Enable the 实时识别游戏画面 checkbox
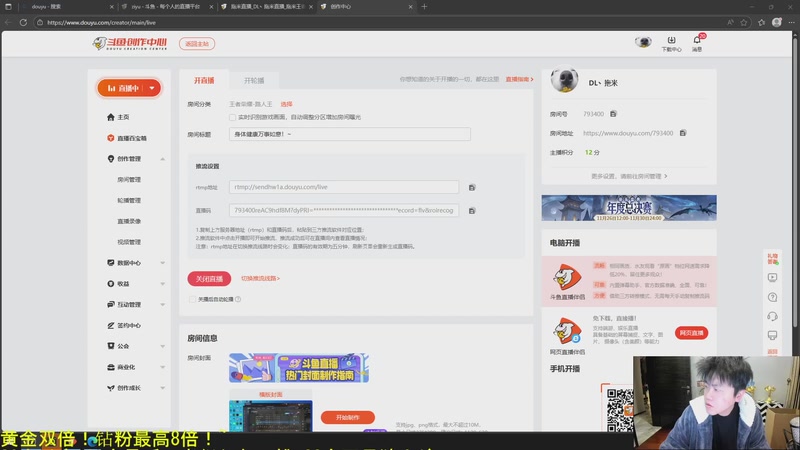 click(232, 117)
